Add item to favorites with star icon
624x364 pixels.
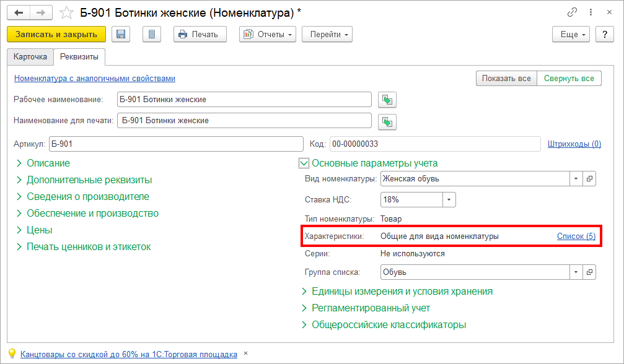(66, 12)
